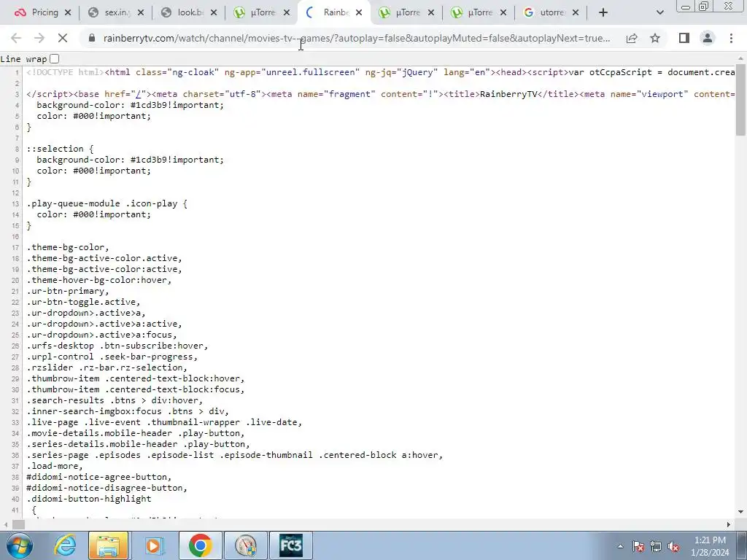The image size is (747, 560).
Task: Click ".play-queue-module .icon-play {" line
Action: [107, 203]
